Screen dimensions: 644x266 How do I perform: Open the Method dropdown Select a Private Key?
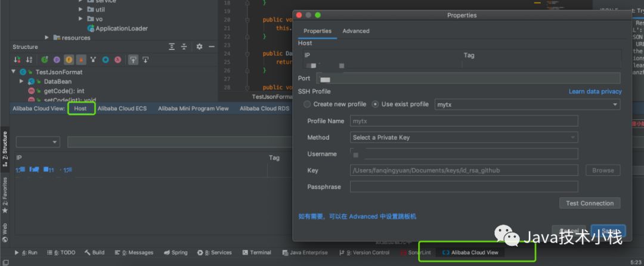[x=464, y=137]
